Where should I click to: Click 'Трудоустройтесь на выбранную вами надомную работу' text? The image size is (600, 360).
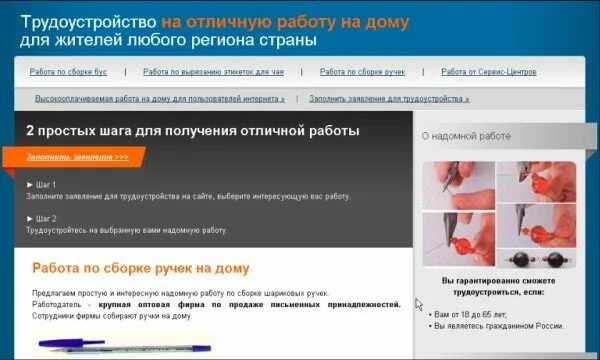click(126, 230)
